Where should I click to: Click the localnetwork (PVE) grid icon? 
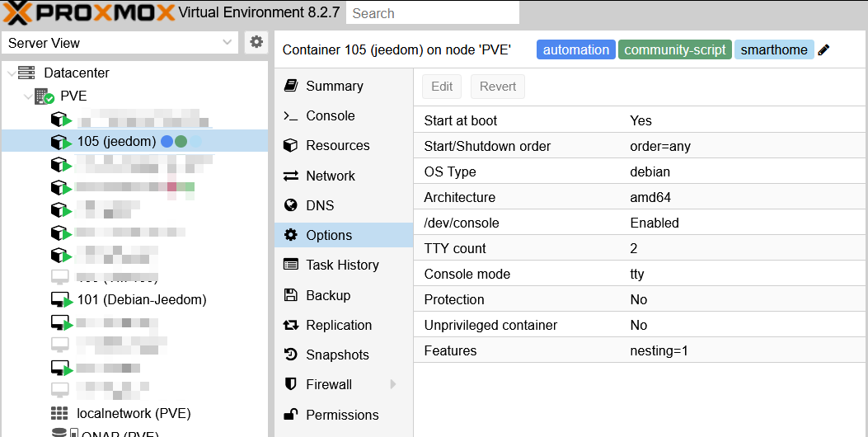tap(59, 413)
